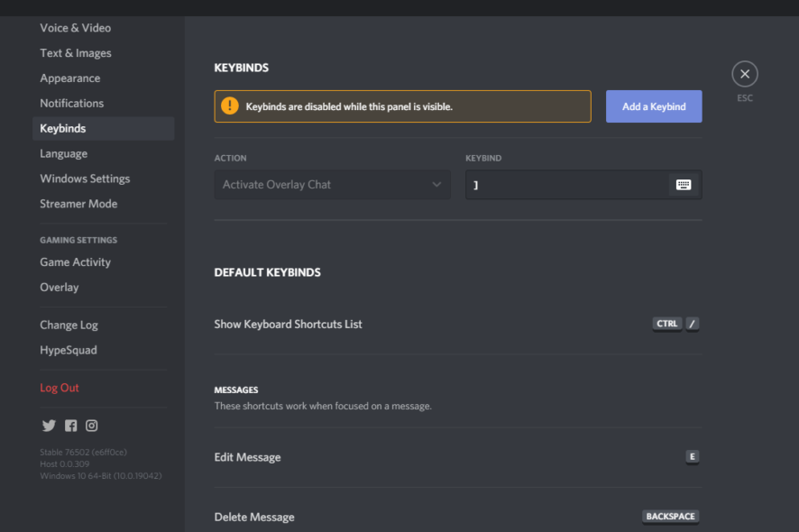The image size is (799, 532).
Task: Open Discord's Facebook page icon
Action: [x=71, y=426]
